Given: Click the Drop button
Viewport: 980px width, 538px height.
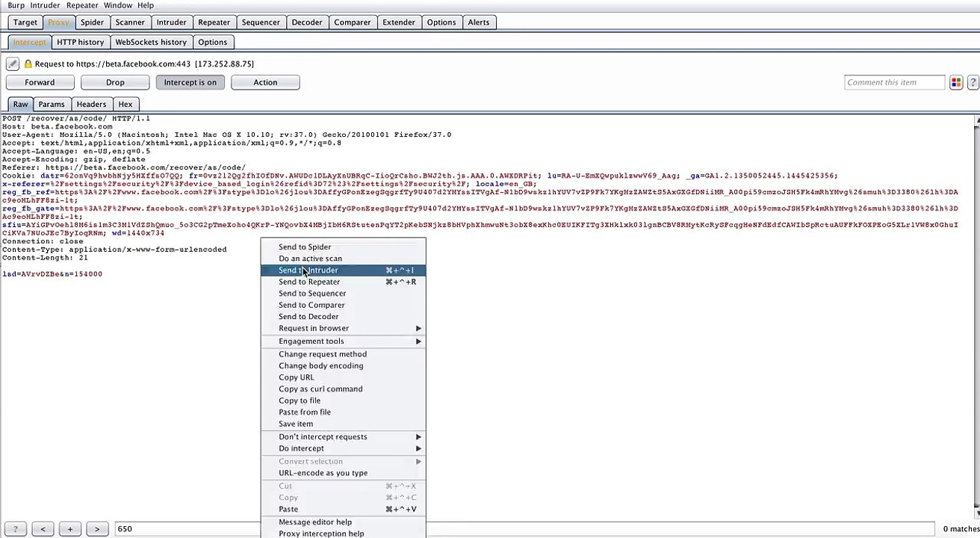Looking at the screenshot, I should tap(115, 82).
